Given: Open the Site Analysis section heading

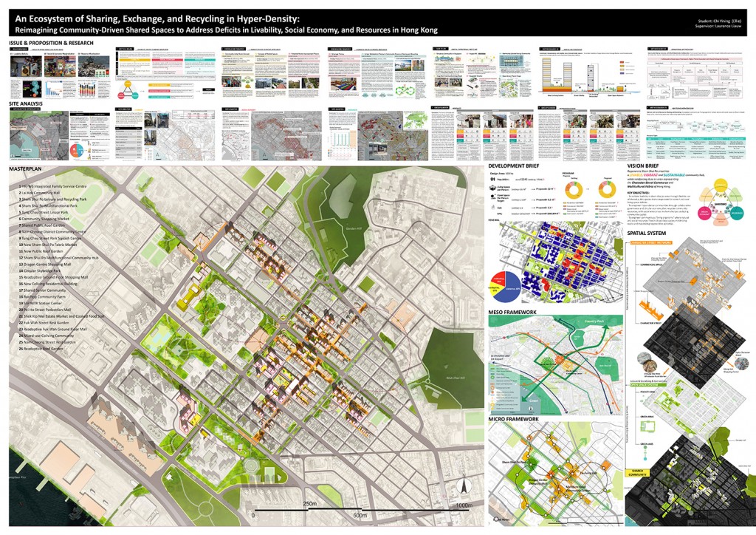Looking at the screenshot, I should pyautogui.click(x=27, y=105).
